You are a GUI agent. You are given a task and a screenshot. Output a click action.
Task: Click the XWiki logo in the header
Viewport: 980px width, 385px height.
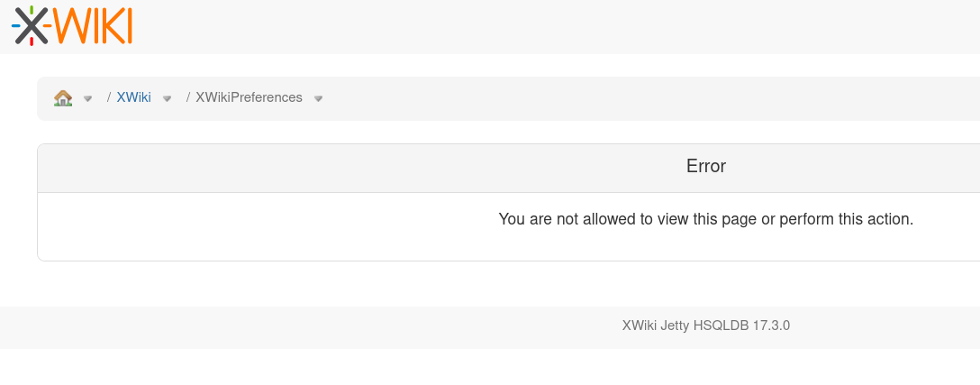[x=72, y=25]
